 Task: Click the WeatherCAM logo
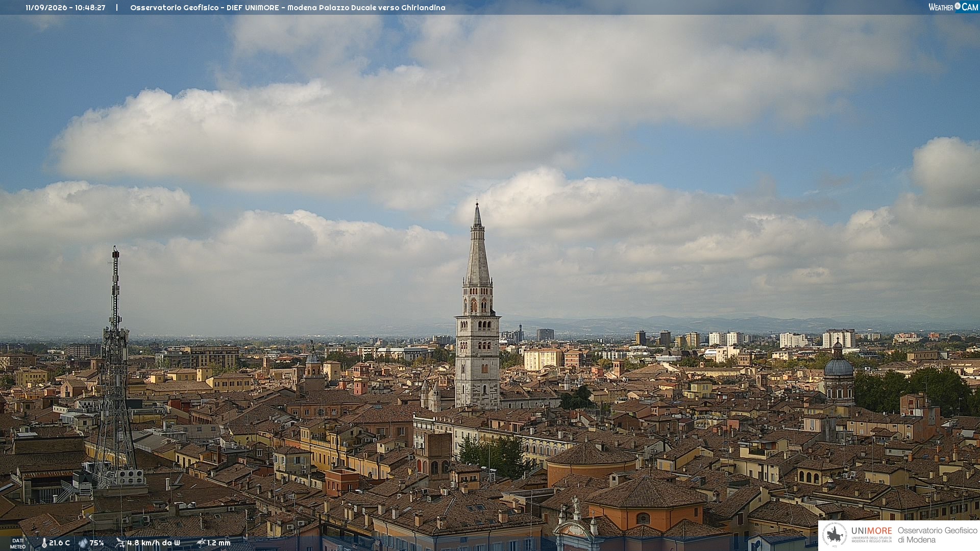click(x=953, y=7)
